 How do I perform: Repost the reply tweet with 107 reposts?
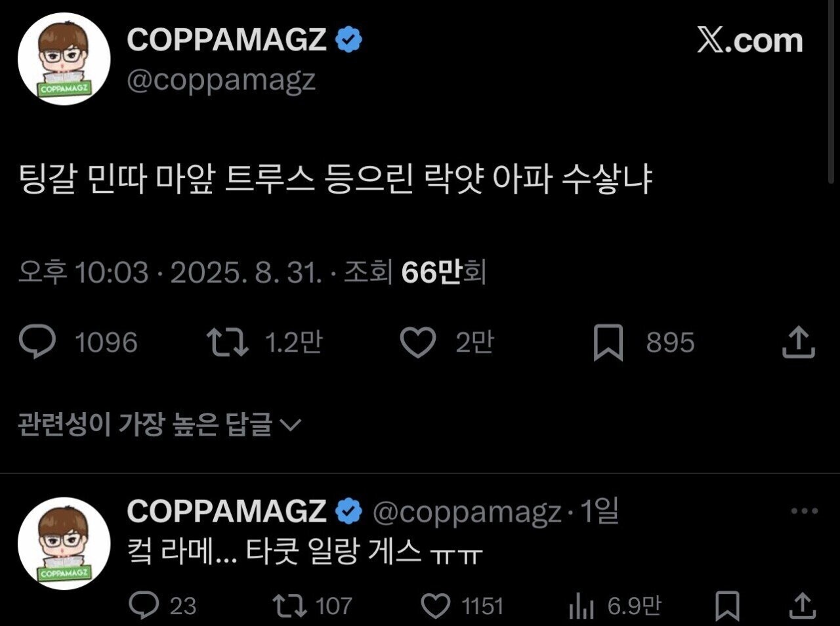[x=290, y=605]
